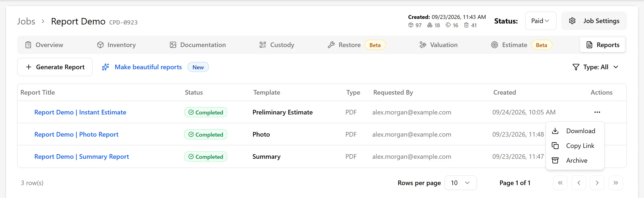The height and width of the screenshot is (198, 644).
Task: Open the Estimate beta tab
Action: (x=522, y=45)
